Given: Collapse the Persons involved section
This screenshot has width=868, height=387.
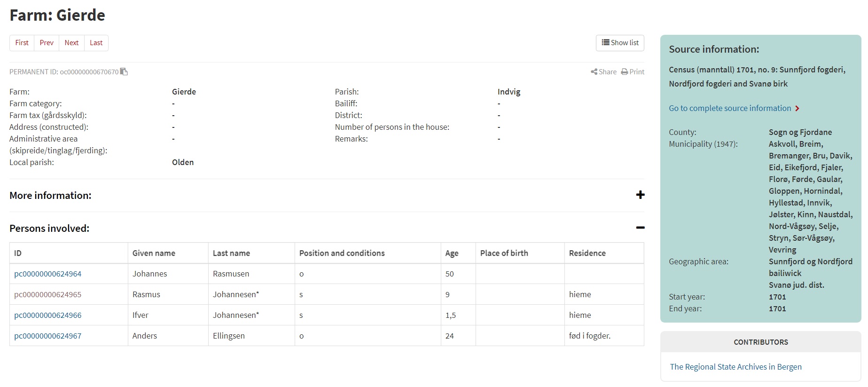Looking at the screenshot, I should pos(640,228).
